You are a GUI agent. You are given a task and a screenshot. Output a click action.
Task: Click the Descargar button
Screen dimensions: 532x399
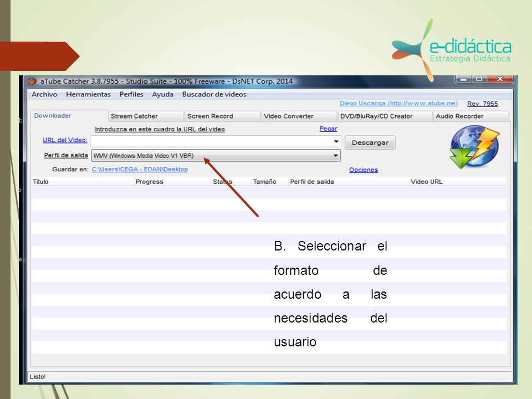(x=370, y=142)
